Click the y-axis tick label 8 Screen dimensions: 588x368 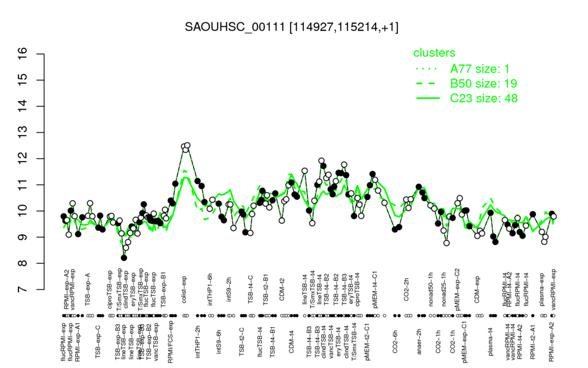pyautogui.click(x=22, y=263)
